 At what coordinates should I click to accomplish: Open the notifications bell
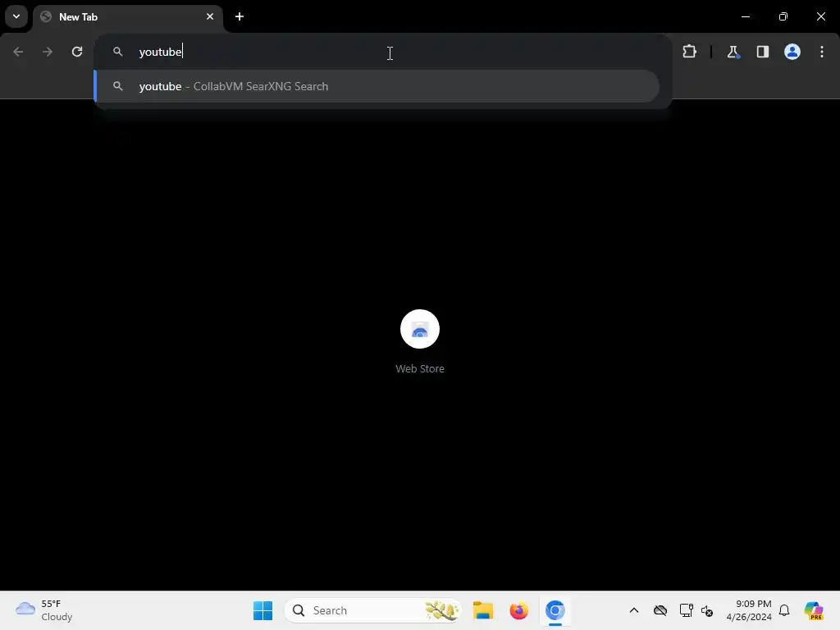coord(784,610)
